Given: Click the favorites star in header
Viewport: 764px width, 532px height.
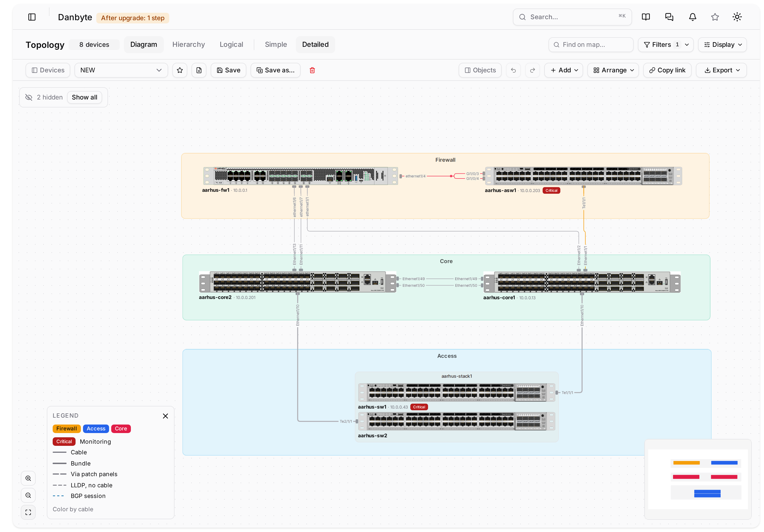Looking at the screenshot, I should point(715,17).
